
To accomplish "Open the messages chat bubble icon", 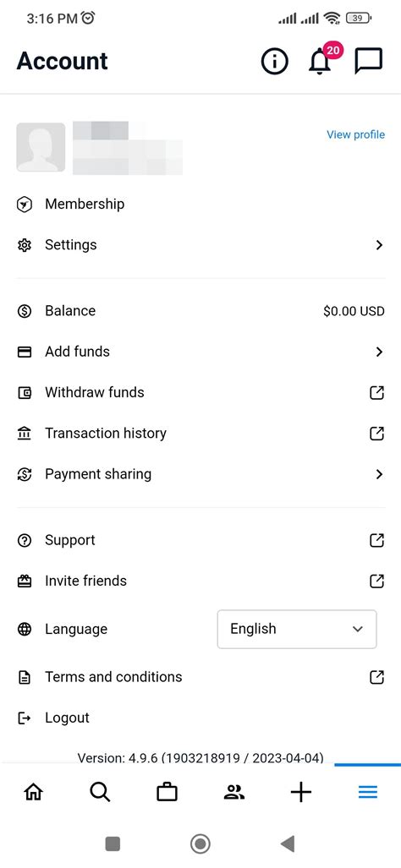I will (368, 61).
